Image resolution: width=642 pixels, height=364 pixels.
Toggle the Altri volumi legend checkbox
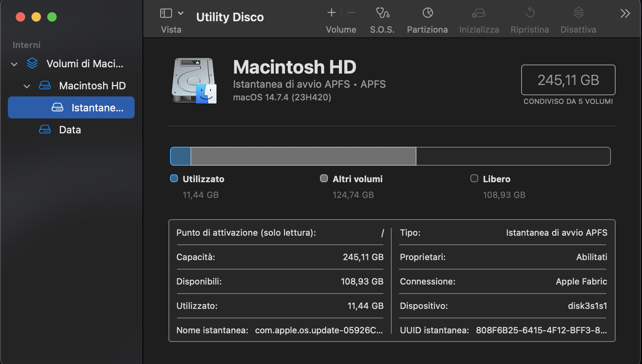pyautogui.click(x=324, y=178)
